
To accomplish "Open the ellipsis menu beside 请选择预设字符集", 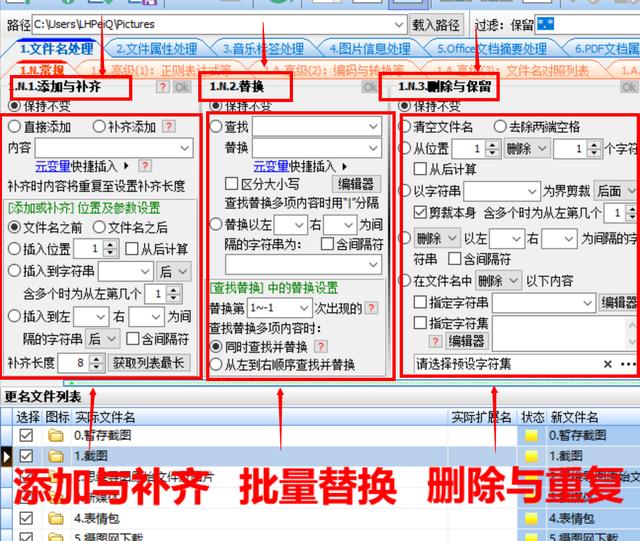I will tap(628, 364).
